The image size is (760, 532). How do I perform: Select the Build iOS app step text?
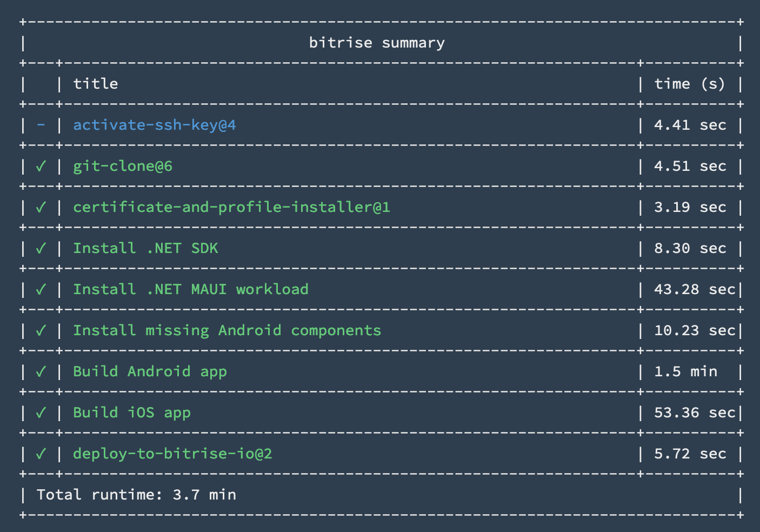(132, 413)
